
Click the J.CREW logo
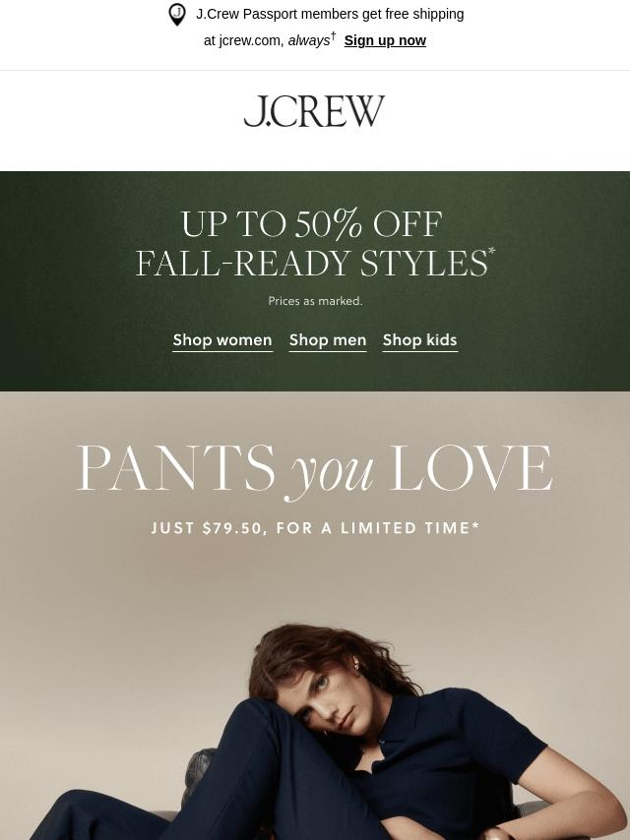coord(314,111)
